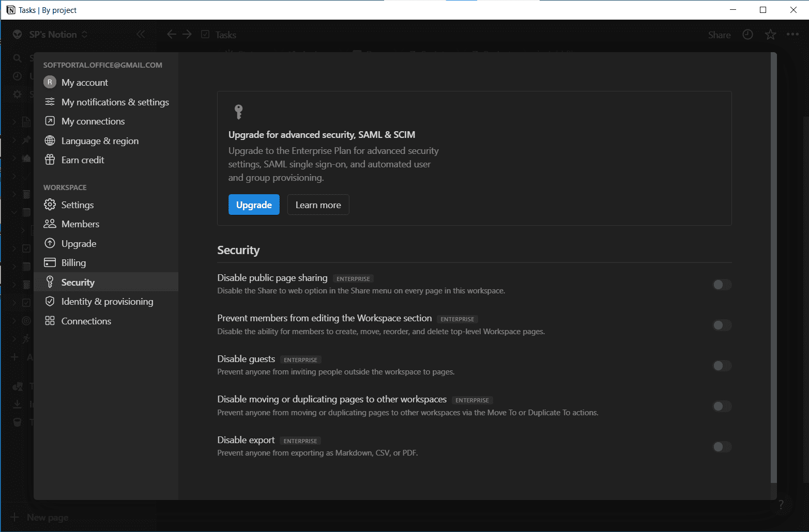Screen dimensions: 809x532
Task: Click the ENTERPRISE badge by Disable public page sharing
Action: pos(353,279)
